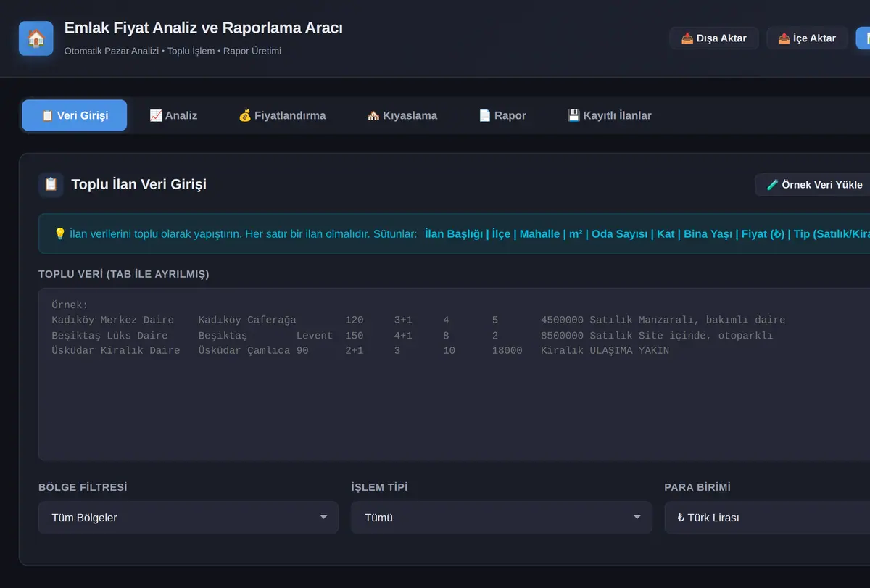870x588 pixels.
Task: Click the 'Toplu İlan Veri Girişi' heading
Action: pos(138,184)
